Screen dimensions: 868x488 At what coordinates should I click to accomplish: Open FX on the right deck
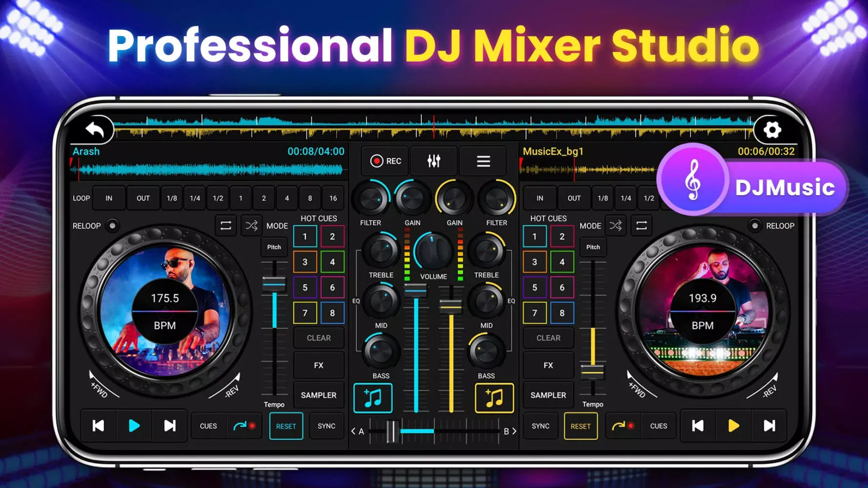click(x=548, y=365)
